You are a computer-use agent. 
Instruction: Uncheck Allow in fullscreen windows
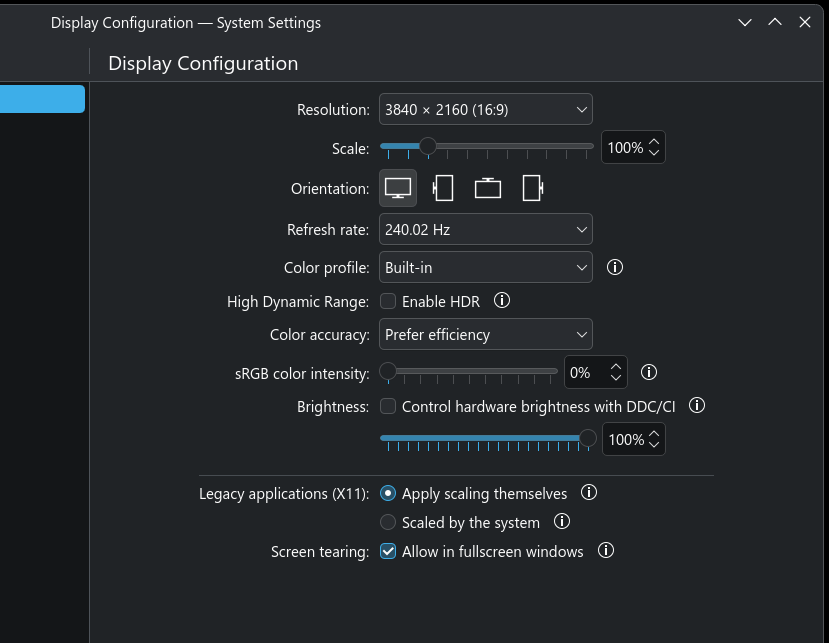pyautogui.click(x=388, y=552)
